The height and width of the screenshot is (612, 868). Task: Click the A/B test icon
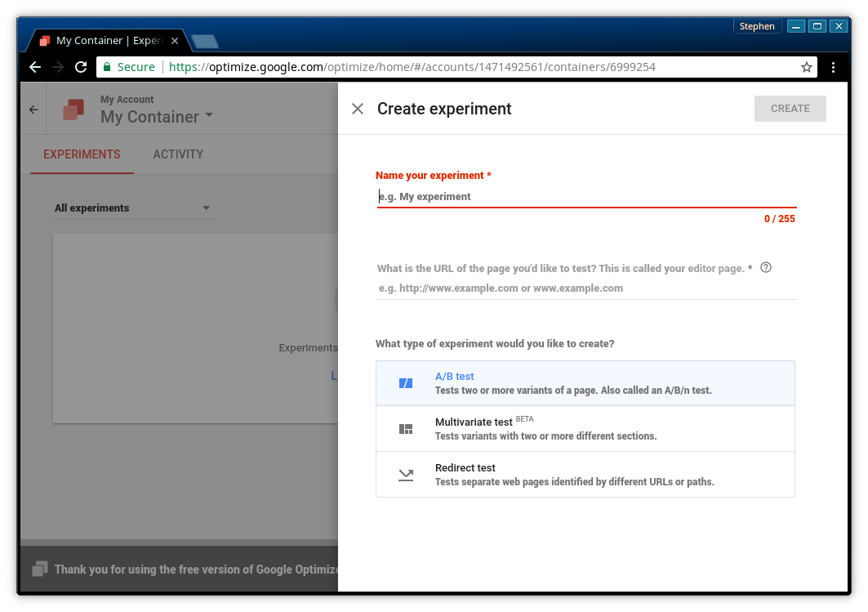click(x=406, y=383)
